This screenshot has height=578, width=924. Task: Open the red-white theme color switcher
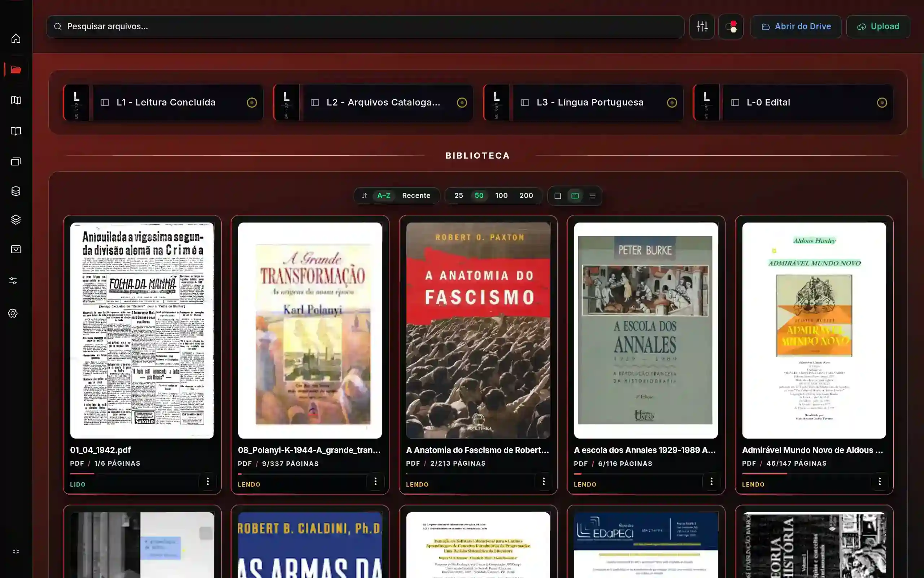pos(731,26)
